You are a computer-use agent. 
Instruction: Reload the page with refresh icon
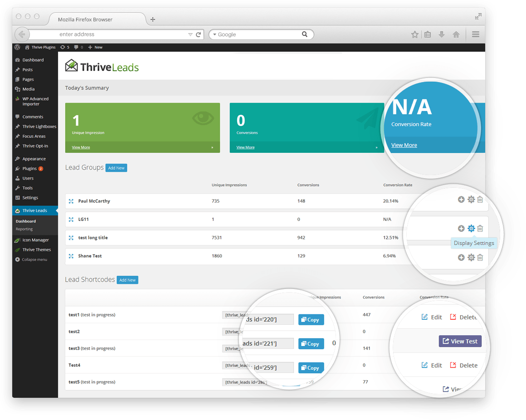(199, 34)
